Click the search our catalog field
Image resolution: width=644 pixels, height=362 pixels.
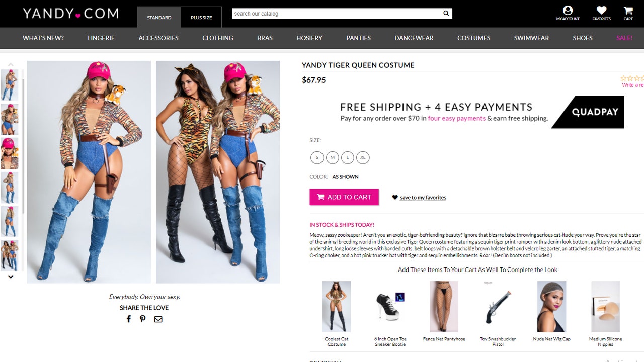pos(337,14)
